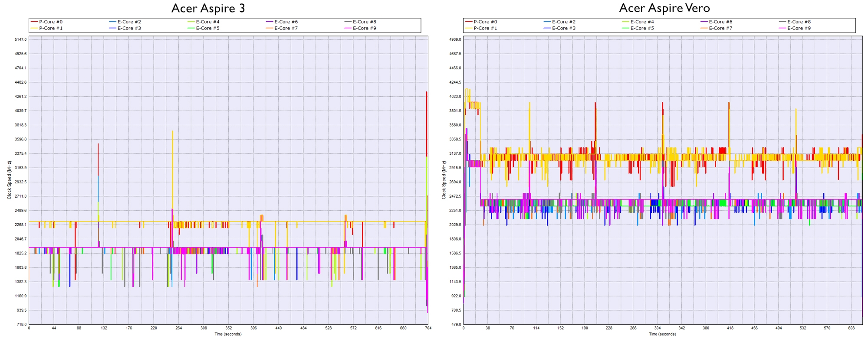Click the 418 x-axis label on Aspire Vero chart
Image resolution: width=868 pixels, height=342 pixels.
click(x=730, y=328)
